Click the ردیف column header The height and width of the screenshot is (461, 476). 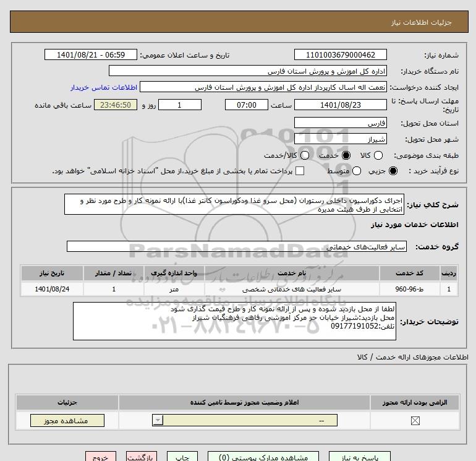[x=449, y=273]
